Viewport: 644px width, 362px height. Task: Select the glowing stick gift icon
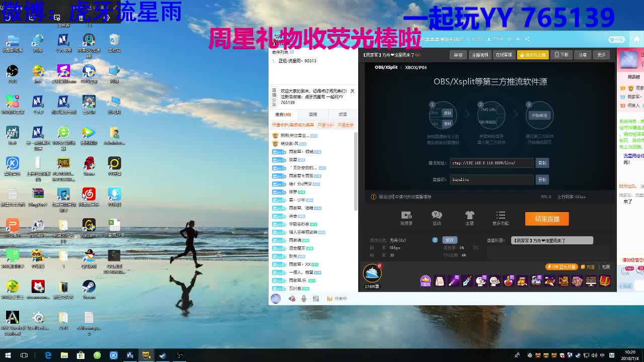[x=454, y=281]
